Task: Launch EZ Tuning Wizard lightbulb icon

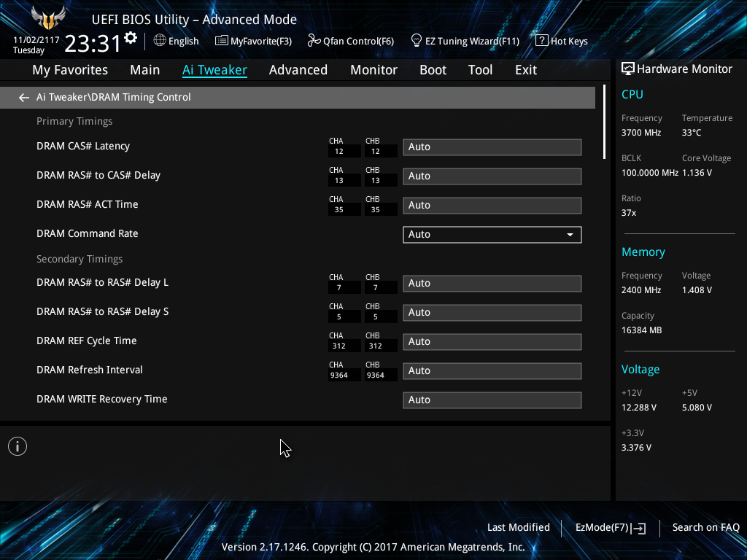Action: (417, 41)
